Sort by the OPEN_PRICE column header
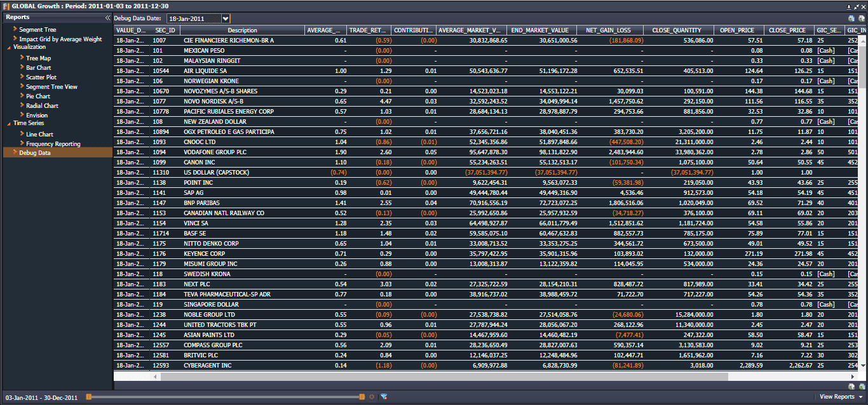 [x=738, y=30]
